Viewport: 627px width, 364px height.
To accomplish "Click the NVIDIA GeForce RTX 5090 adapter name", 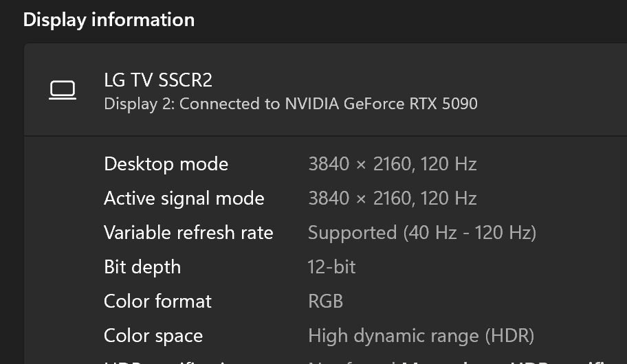I will (x=381, y=104).
